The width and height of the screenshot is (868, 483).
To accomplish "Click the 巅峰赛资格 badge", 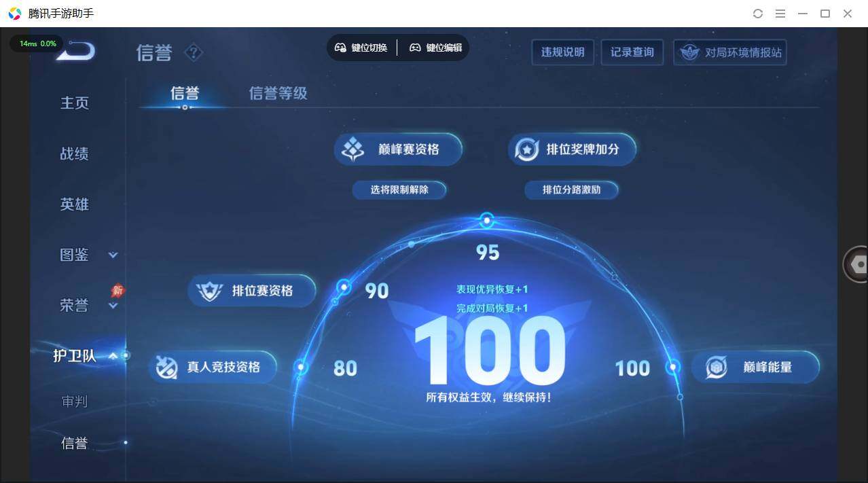I will 398,149.
